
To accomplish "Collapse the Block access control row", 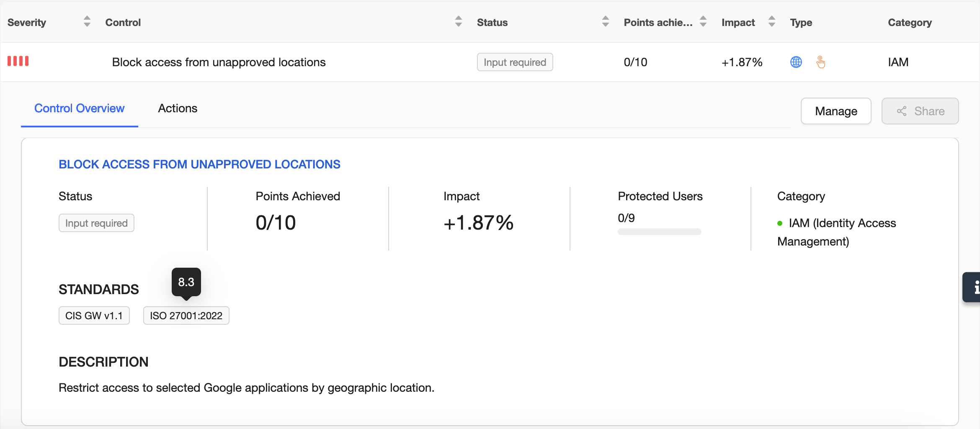I will pos(219,62).
